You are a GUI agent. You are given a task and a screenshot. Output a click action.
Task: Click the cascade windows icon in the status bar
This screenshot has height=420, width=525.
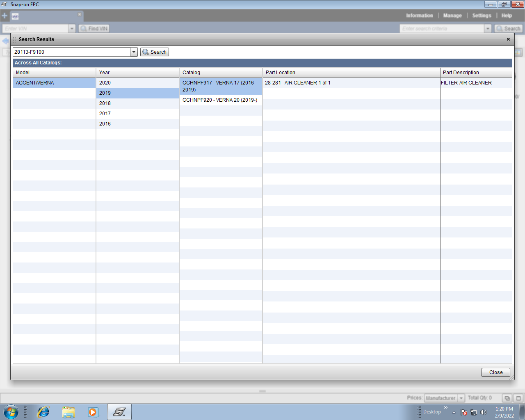tap(507, 398)
